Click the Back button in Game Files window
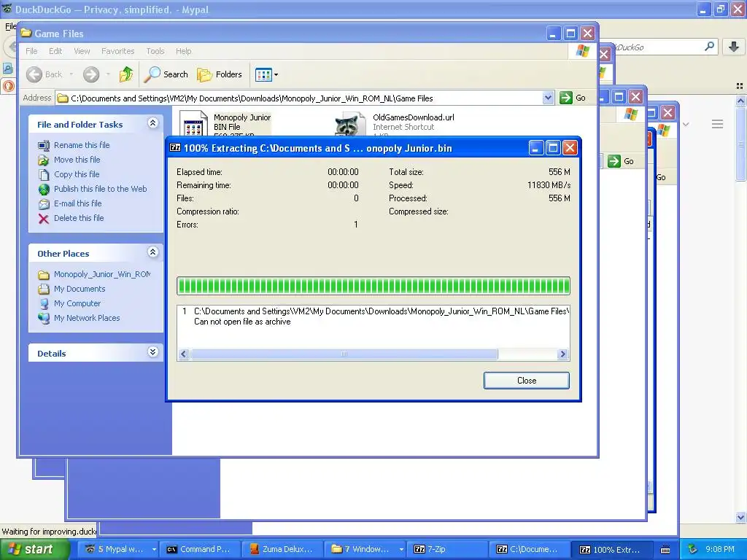This screenshot has width=747, height=560. 44,74
